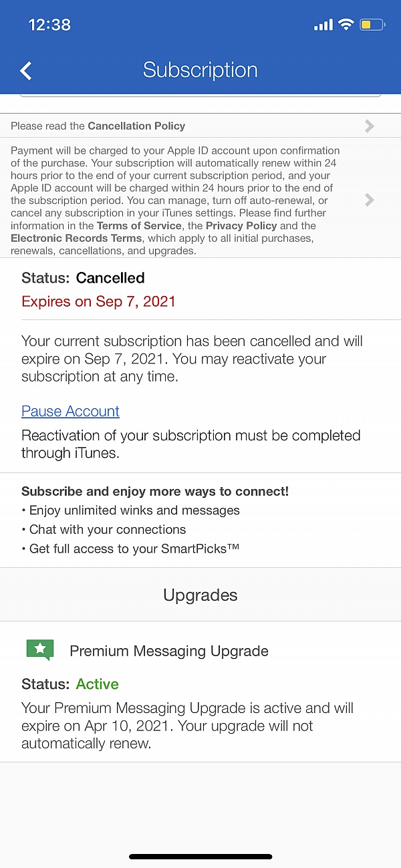Tap the green Active status label
This screenshot has height=868, width=401.
(98, 684)
